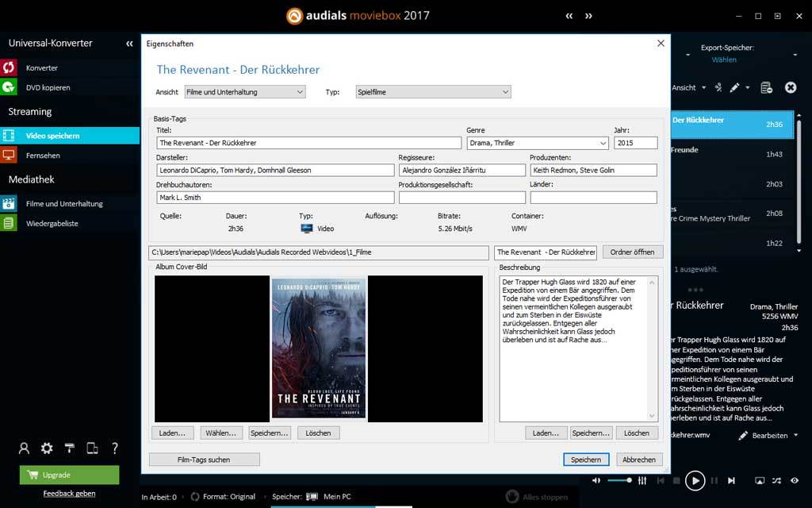The width and height of the screenshot is (812, 508).
Task: Click Speichern under Album Cover-Bild
Action: 270,433
